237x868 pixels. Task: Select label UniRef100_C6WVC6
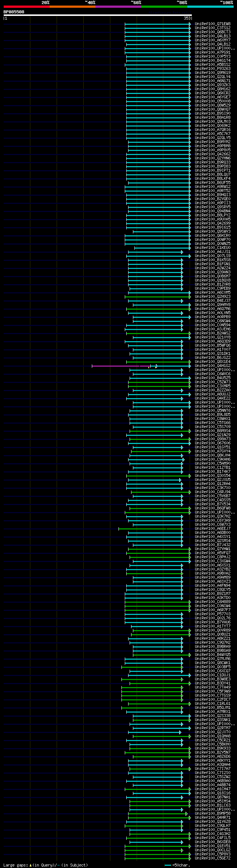(x=213, y=374)
